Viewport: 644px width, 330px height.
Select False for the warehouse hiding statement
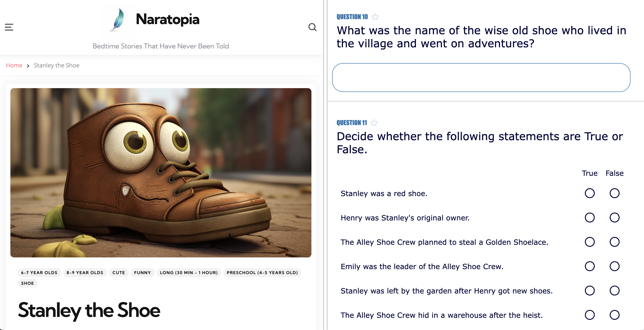pos(614,315)
